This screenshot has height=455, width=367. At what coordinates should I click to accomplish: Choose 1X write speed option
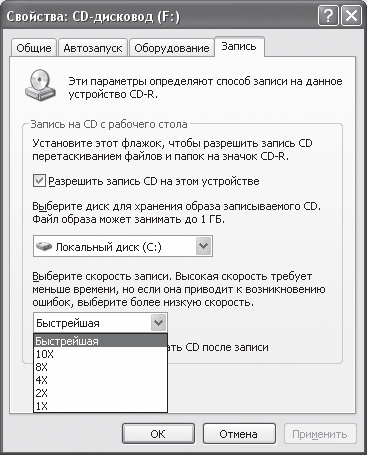coord(100,406)
